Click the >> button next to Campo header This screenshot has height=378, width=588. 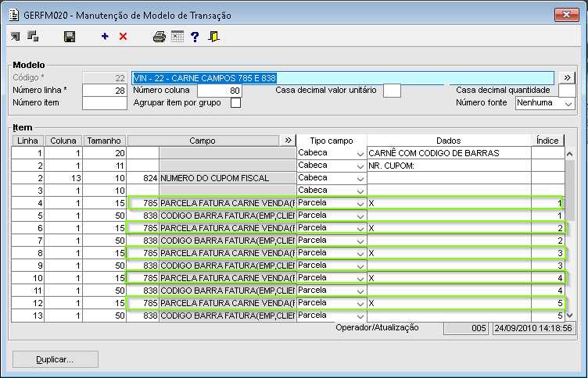click(288, 140)
